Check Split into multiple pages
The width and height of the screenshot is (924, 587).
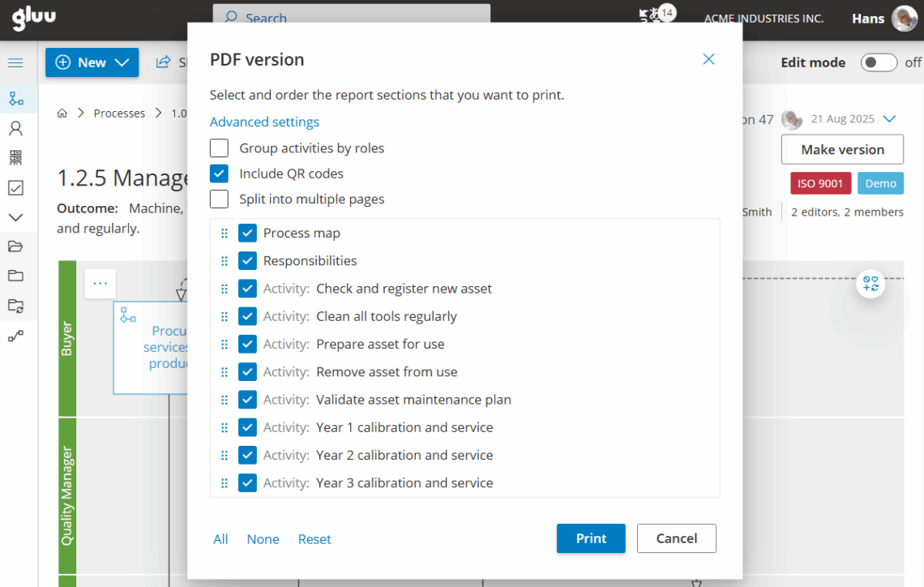pyautogui.click(x=219, y=199)
